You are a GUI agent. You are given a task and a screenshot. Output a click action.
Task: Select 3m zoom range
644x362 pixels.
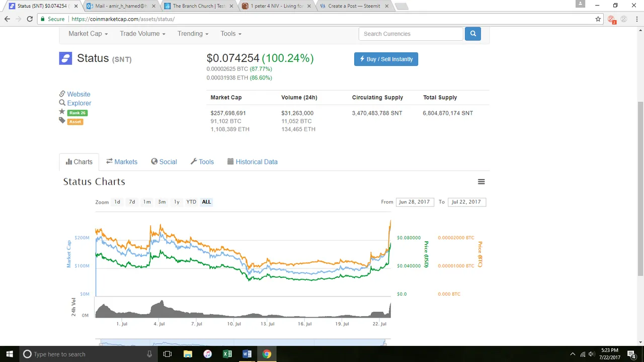pos(162,202)
